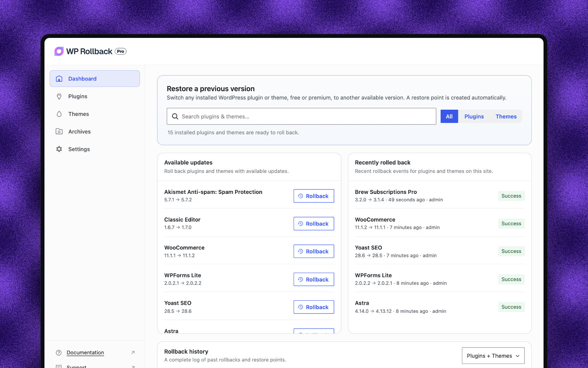This screenshot has width=588, height=368.
Task: Open the Settings sidebar menu item
Action: (x=95, y=149)
